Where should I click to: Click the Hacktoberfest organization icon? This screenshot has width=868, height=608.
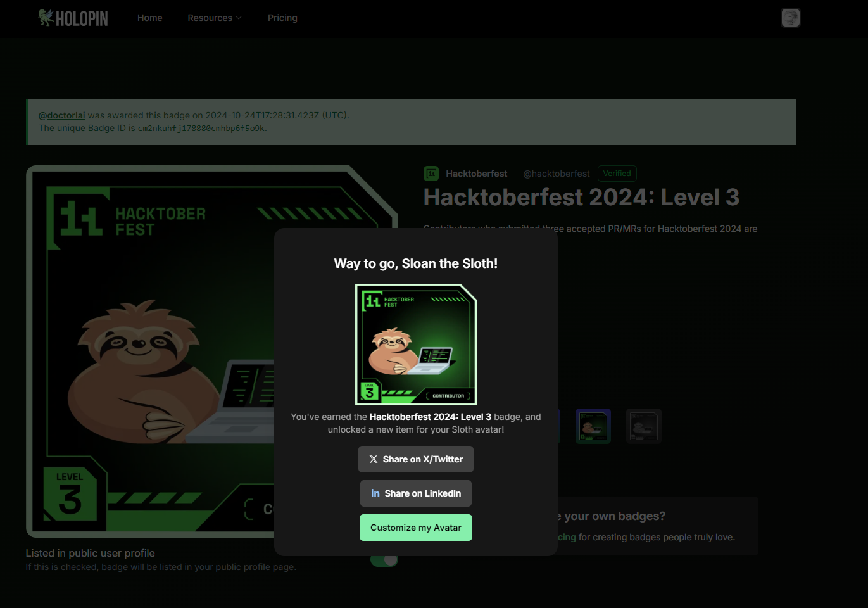tap(431, 174)
